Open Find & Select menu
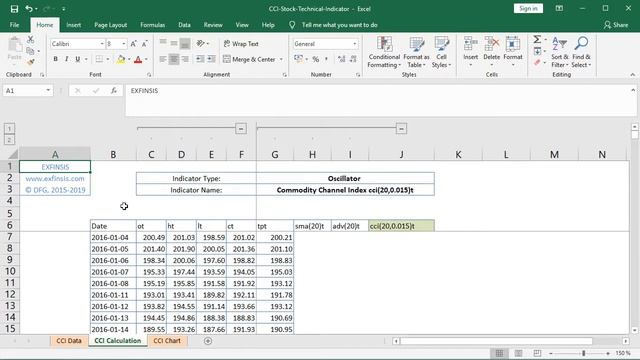The width and height of the screenshot is (640, 360). point(581,52)
